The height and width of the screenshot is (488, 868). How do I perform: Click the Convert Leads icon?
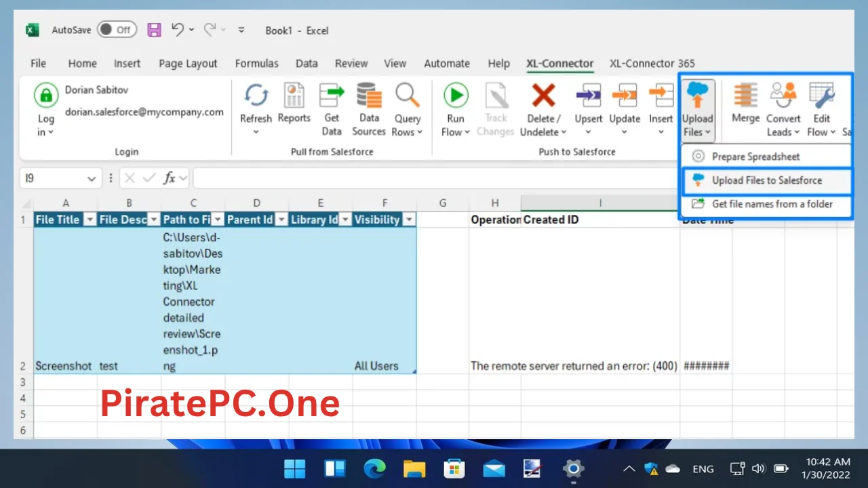[x=783, y=96]
